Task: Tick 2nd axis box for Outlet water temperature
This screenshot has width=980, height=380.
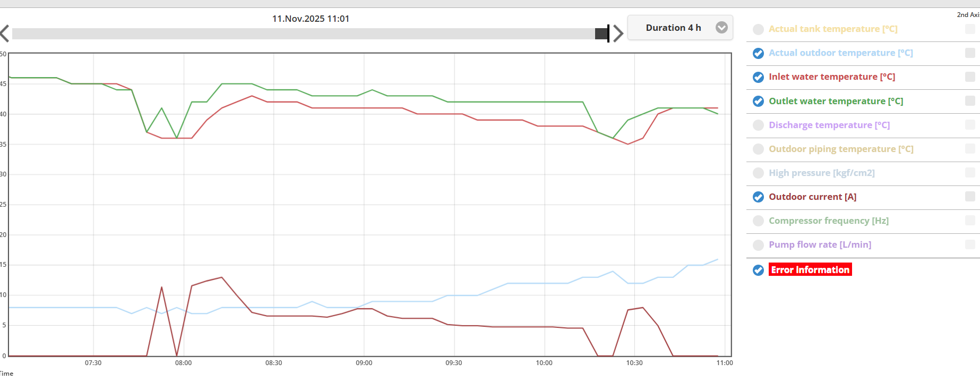Action: coord(969,101)
